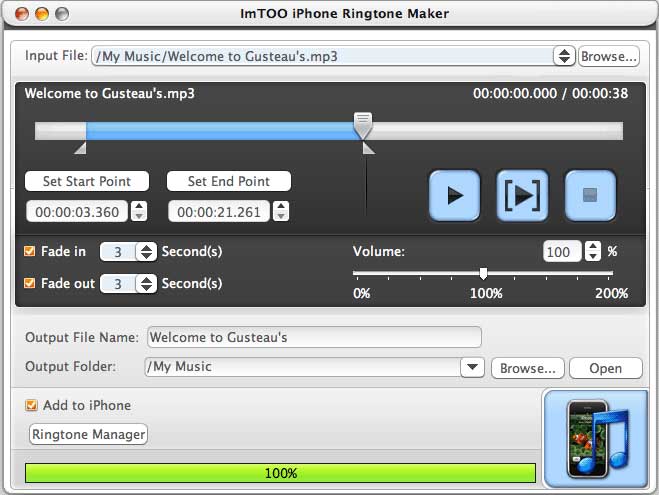This screenshot has width=659, height=495.
Task: Disable the Fade in checkbox
Action: coord(29,252)
